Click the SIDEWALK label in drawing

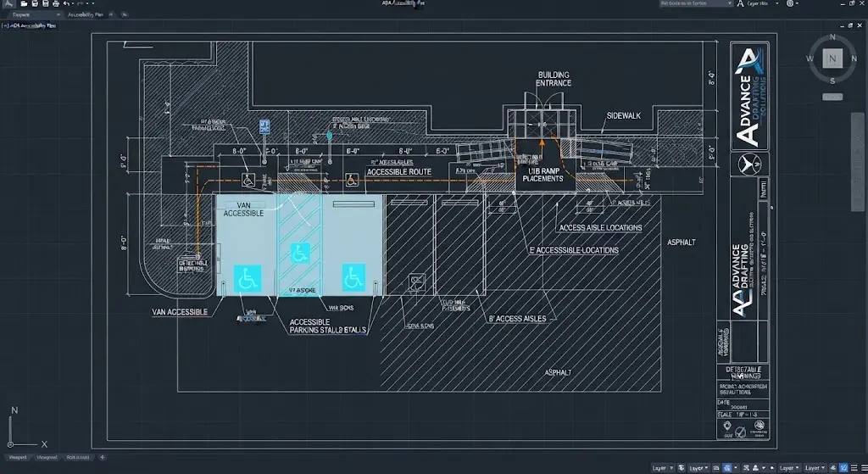coord(623,115)
